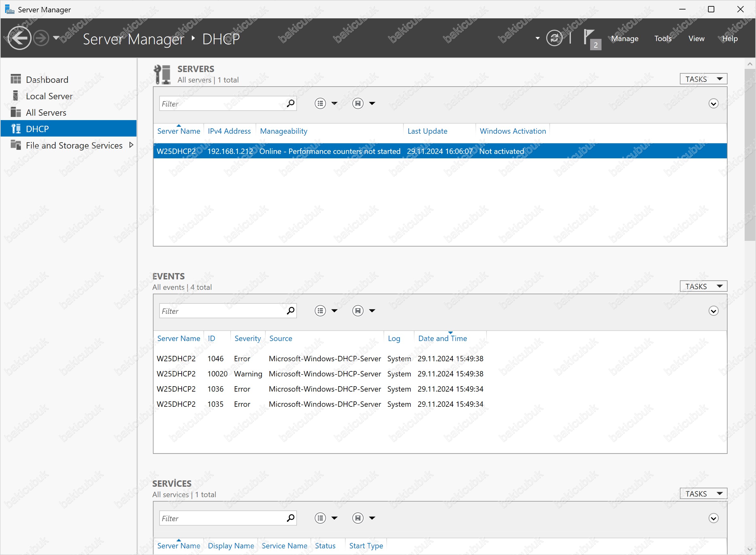Click the Server Manager title bar icon
The width and height of the screenshot is (756, 555).
click(x=9, y=9)
